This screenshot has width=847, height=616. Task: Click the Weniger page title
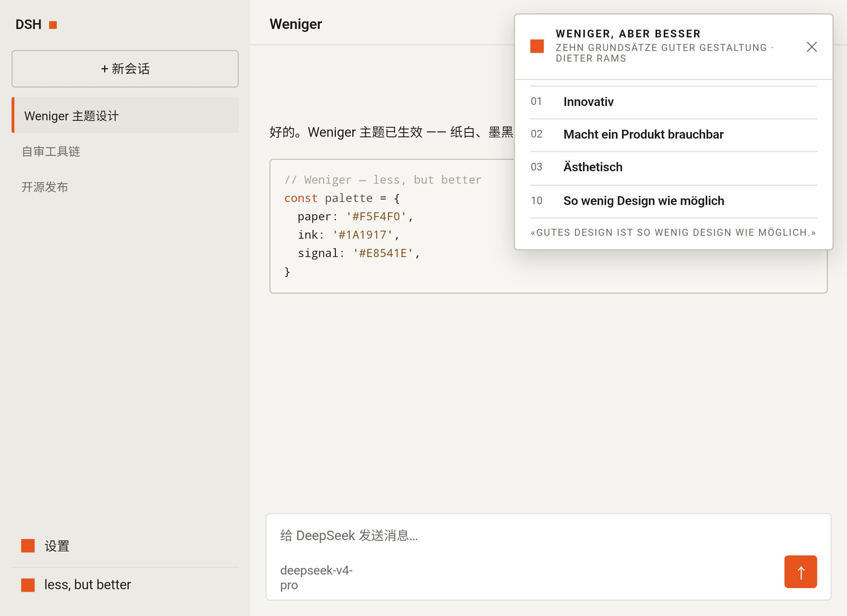pos(296,24)
